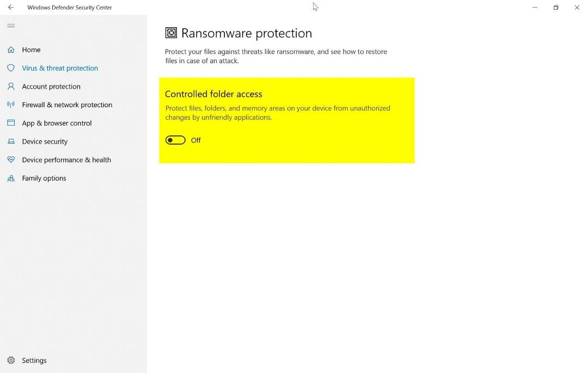Click the Device security laptop icon
This screenshot has height=373, width=588.
(11, 141)
